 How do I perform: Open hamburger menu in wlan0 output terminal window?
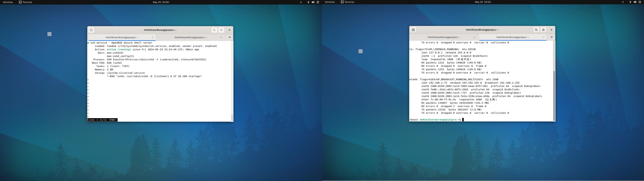[543, 30]
